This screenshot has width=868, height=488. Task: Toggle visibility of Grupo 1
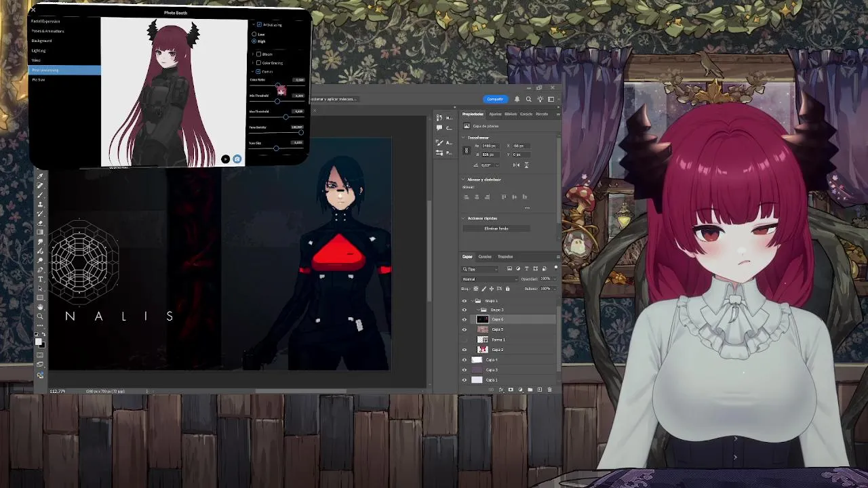point(465,301)
